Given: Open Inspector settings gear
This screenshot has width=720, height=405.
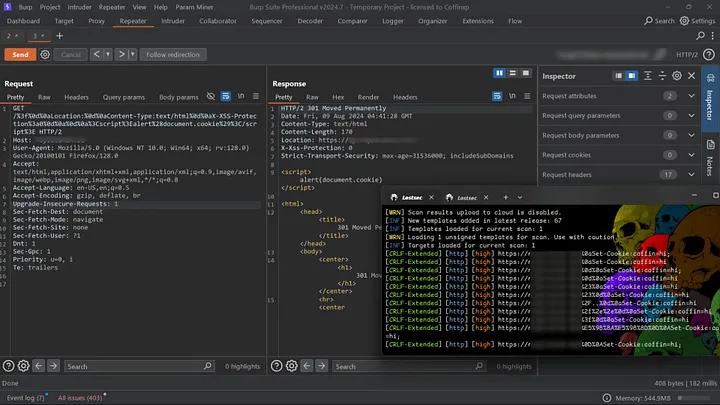Looking at the screenshot, I should 677,76.
